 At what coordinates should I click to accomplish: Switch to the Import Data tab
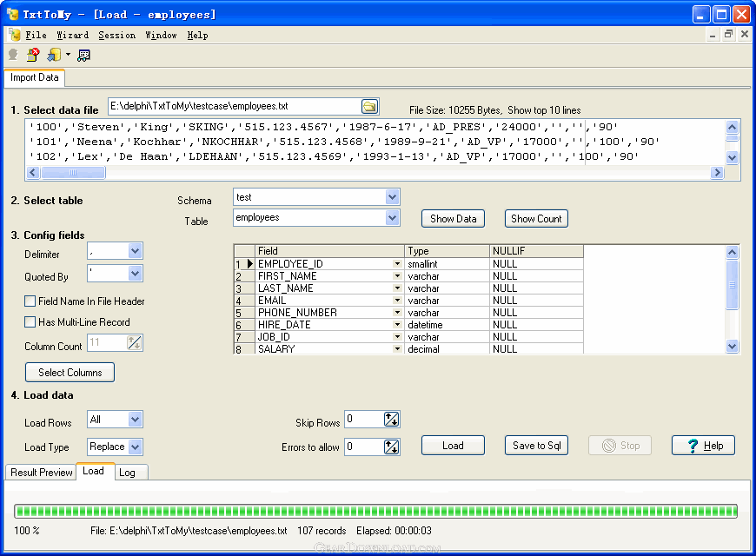34,77
